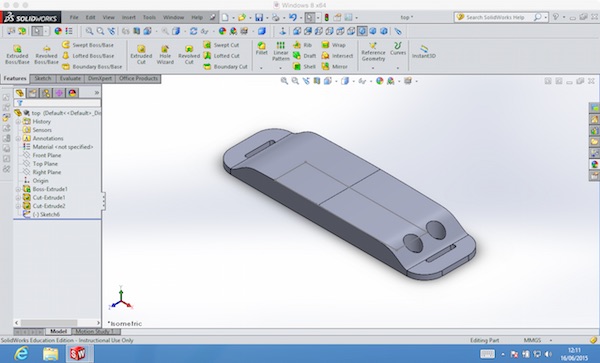Select the Wrap feature
This screenshot has width=600, height=363.
point(334,45)
